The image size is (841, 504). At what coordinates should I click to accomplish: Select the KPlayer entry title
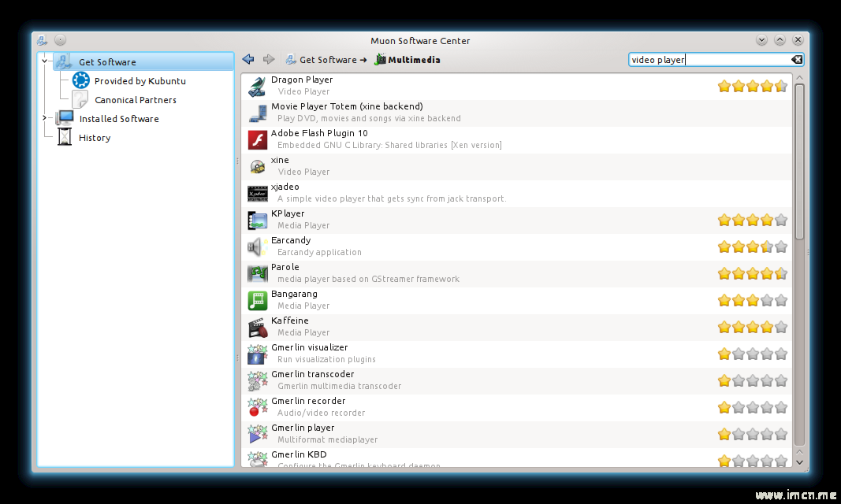(x=288, y=213)
